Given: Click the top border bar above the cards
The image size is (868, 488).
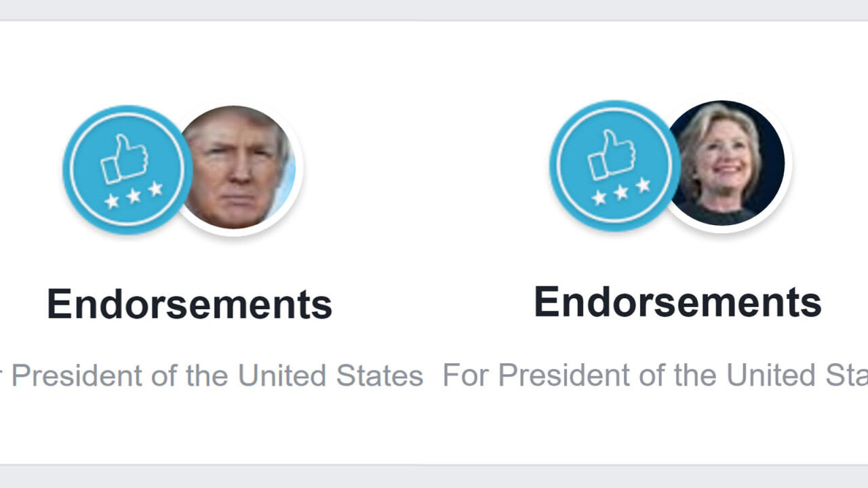Looking at the screenshot, I should pos(434,10).
